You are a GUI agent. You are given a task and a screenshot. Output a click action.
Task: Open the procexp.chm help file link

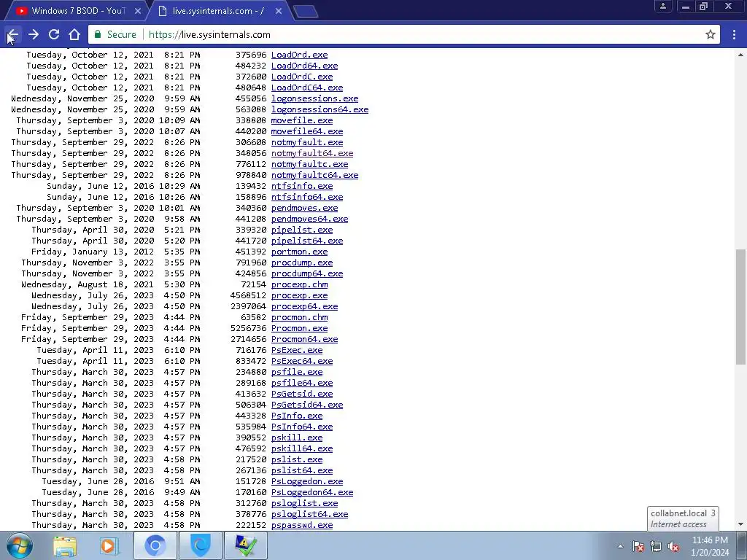pyautogui.click(x=299, y=285)
